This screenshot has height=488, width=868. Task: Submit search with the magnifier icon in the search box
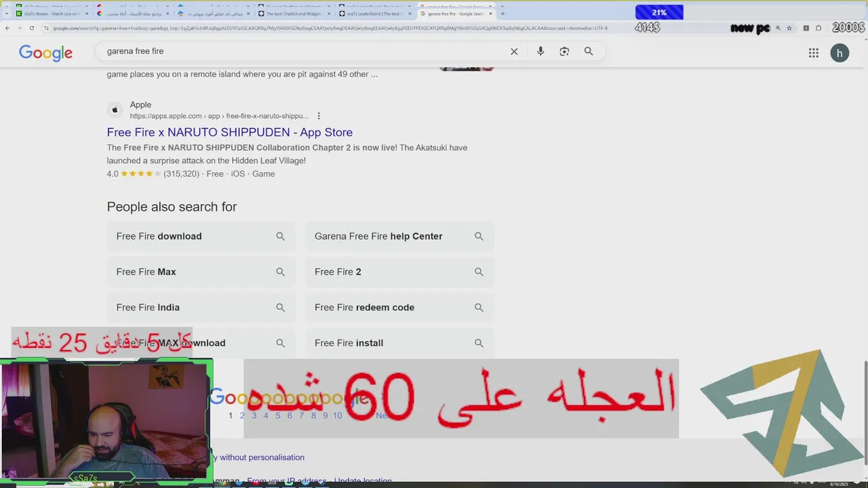tap(589, 52)
